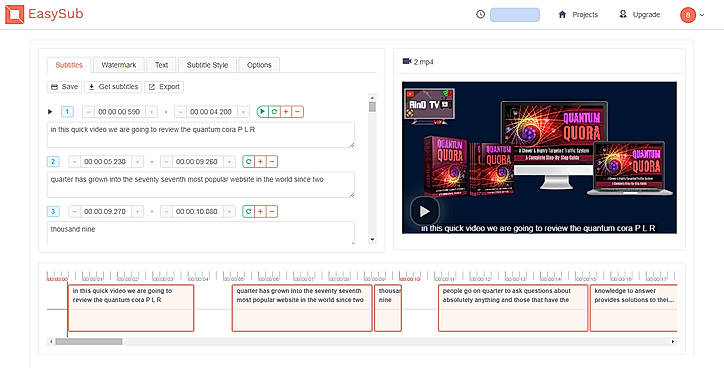This screenshot has width=724, height=368.
Task: Increase subtitle 1 start time with plus stepper
Action: 151,112
